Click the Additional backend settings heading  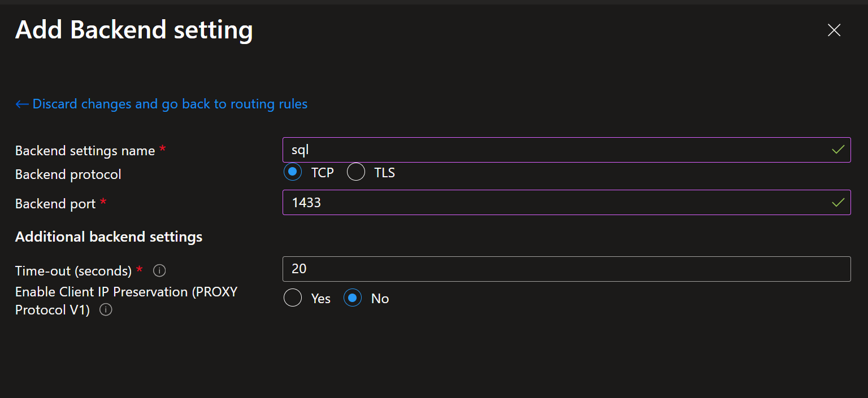(x=108, y=237)
